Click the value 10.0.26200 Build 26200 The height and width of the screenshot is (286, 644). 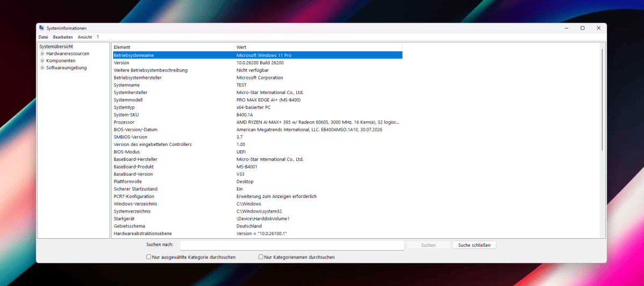pyautogui.click(x=260, y=63)
